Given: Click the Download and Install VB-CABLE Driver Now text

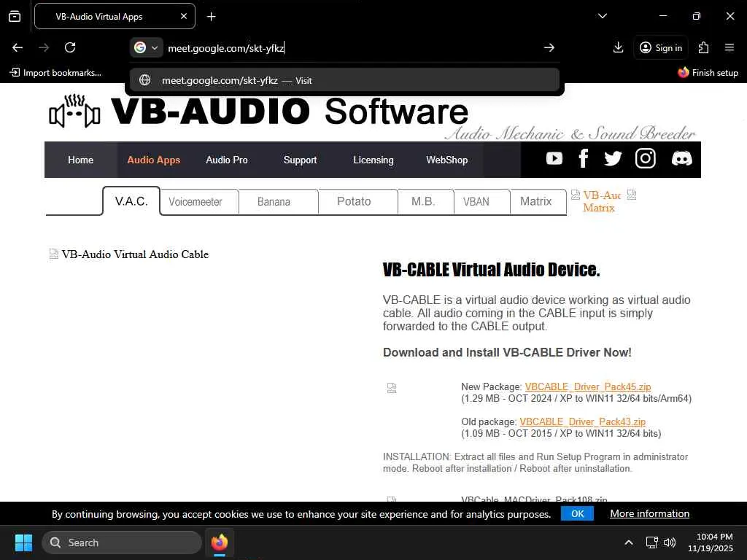Looking at the screenshot, I should pos(508,352).
